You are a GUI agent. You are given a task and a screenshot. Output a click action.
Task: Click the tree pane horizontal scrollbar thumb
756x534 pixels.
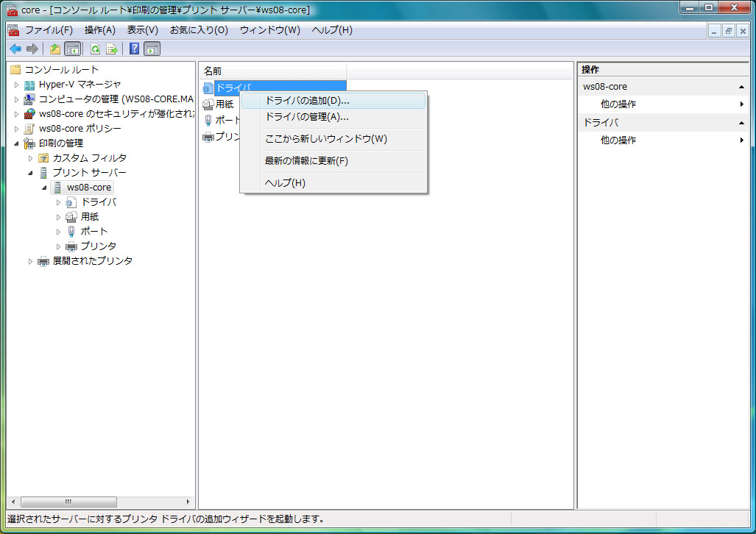pos(68,502)
